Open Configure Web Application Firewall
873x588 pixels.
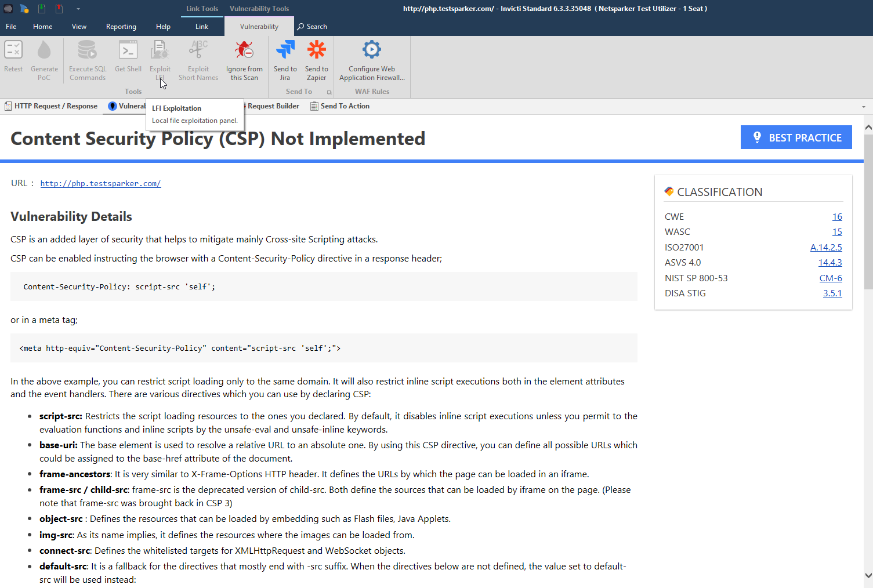coord(372,60)
